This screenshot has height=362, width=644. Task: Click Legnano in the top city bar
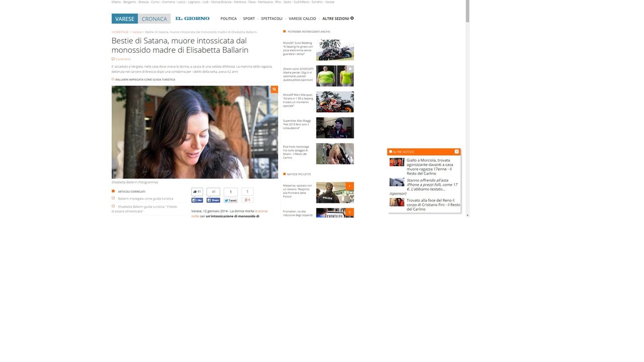coord(194,2)
